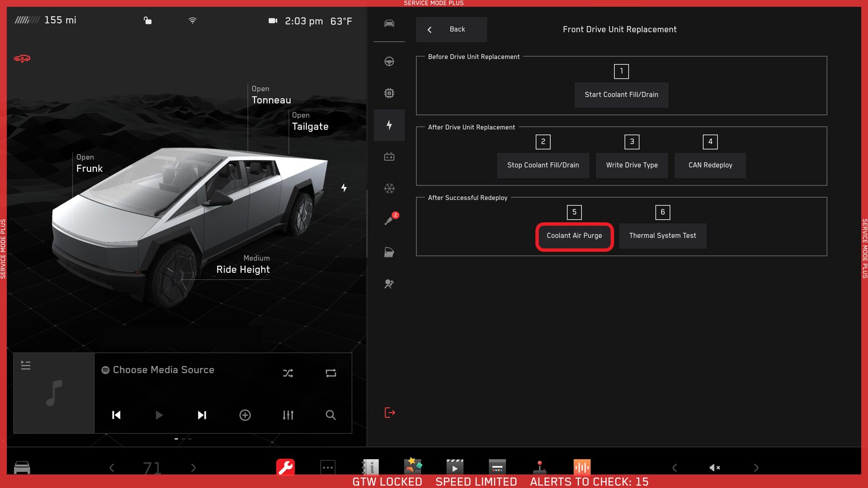Tap the album art placeholder
Image resolution: width=868 pixels, height=488 pixels.
[x=54, y=393]
